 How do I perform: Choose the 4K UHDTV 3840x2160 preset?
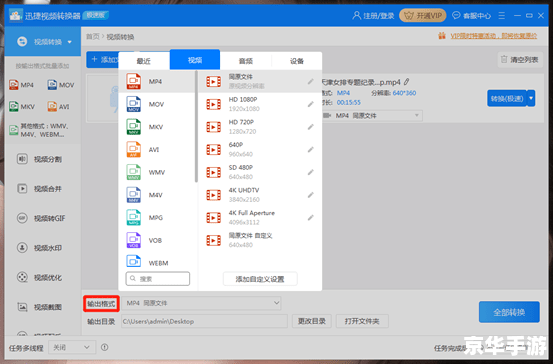[260, 195]
